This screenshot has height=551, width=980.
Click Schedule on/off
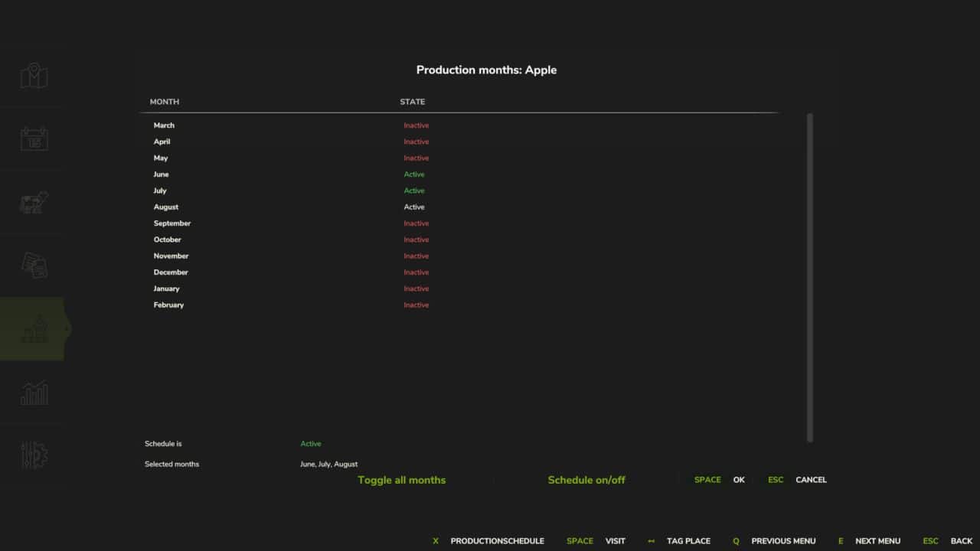pos(586,480)
